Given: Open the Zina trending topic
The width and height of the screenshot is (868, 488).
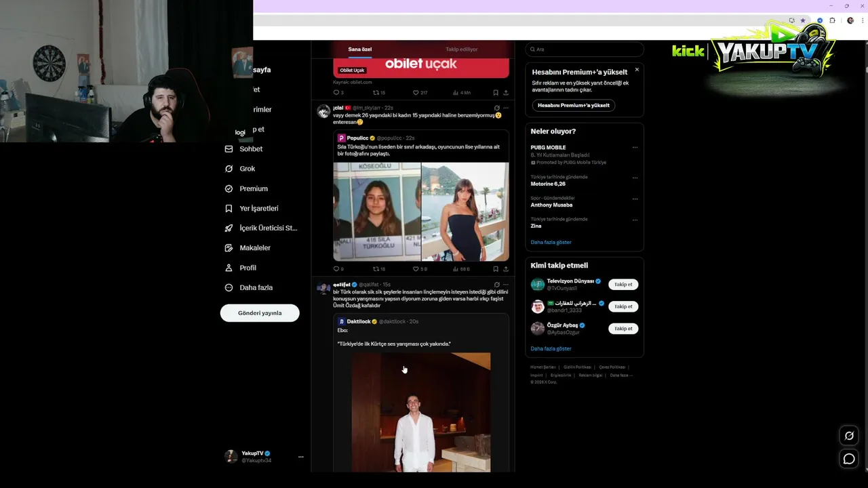Looking at the screenshot, I should point(536,226).
